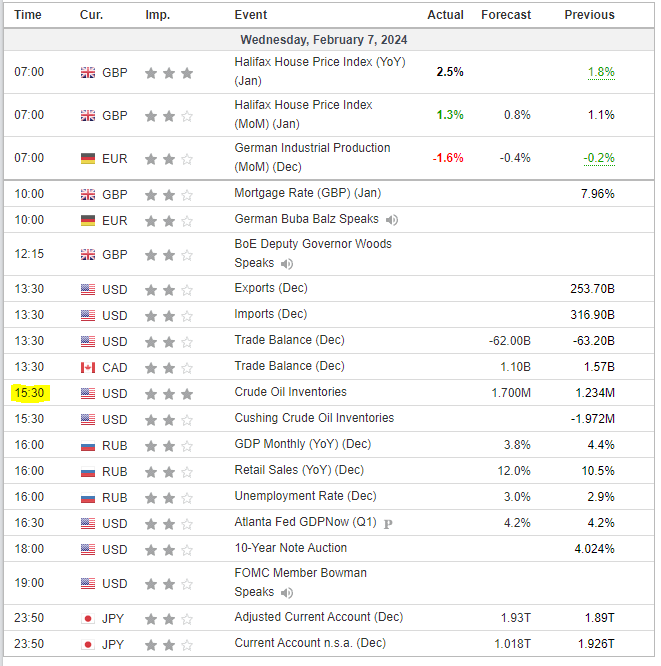Click preliminary 'P' icon beside Atlanta Fed GDPNow
The image size is (661, 666).
387,523
